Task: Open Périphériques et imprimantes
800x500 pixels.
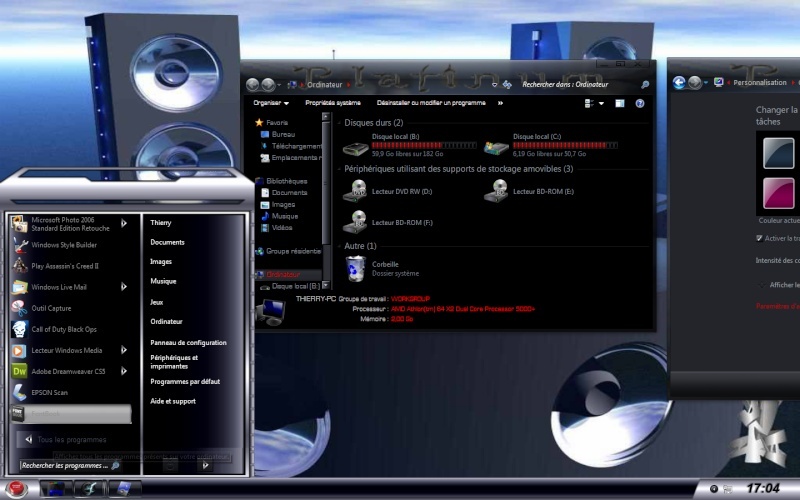Action: pyautogui.click(x=174, y=362)
